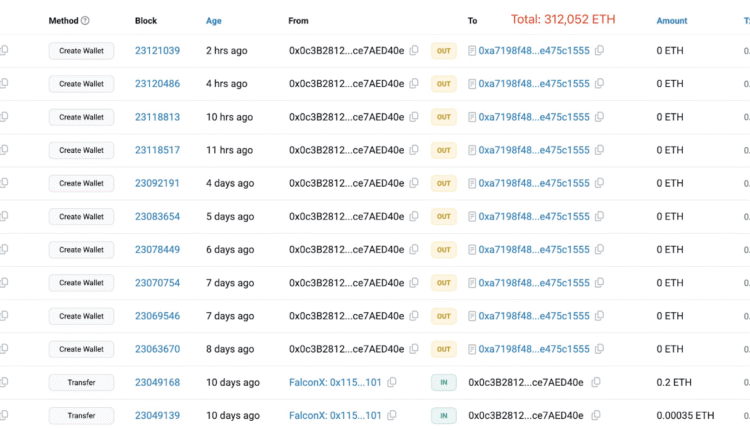
Task: Click Create Wallet method in block 23118517 row
Action: [81, 150]
